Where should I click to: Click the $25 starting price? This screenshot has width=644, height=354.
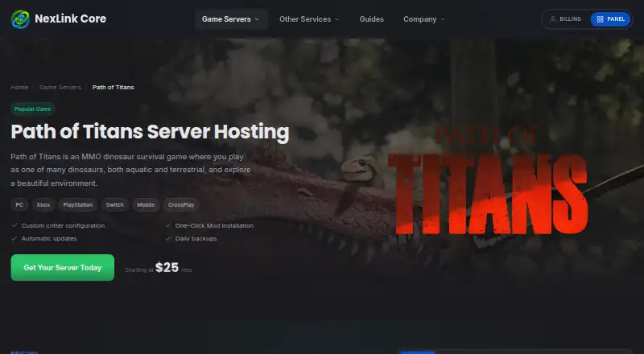pos(167,268)
